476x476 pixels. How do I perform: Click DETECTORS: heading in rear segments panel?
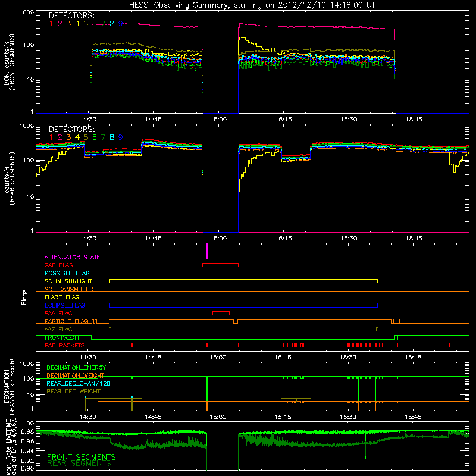71,129
